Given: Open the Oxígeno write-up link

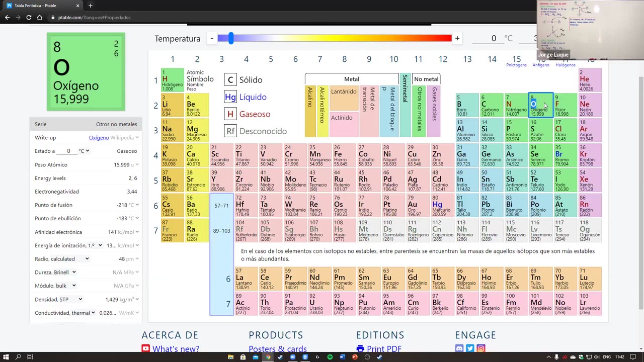Looking at the screenshot, I should pyautogui.click(x=99, y=138).
